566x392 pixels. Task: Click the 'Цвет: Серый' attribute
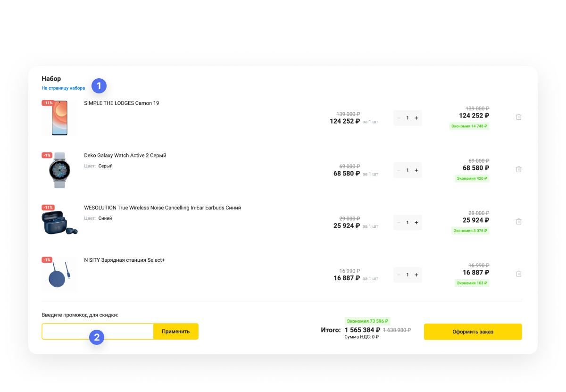coord(98,166)
